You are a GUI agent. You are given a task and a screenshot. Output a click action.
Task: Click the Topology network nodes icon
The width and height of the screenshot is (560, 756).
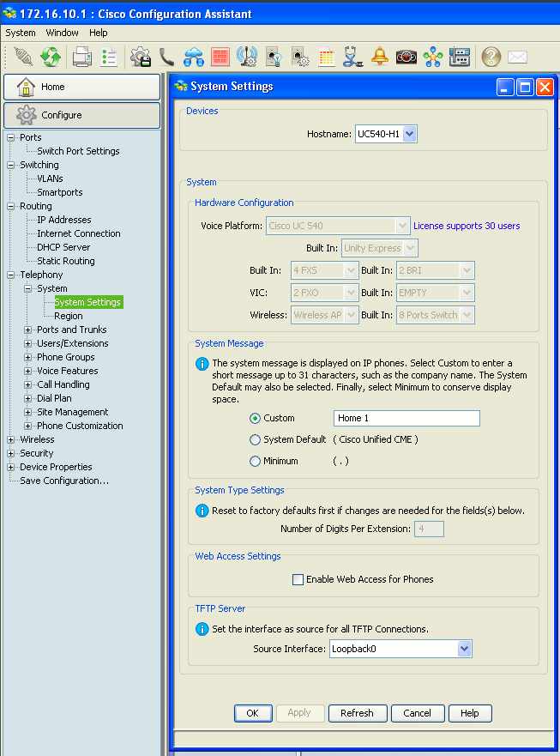pos(433,57)
